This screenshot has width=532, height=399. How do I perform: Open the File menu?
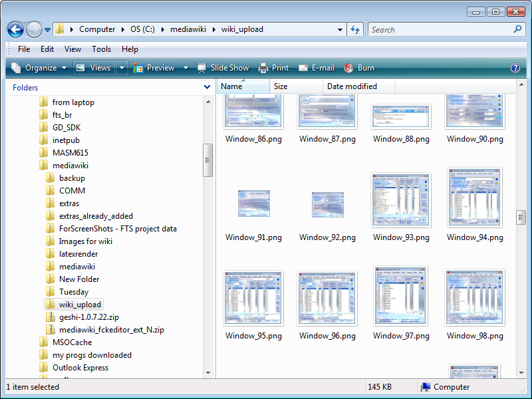pyautogui.click(x=24, y=49)
